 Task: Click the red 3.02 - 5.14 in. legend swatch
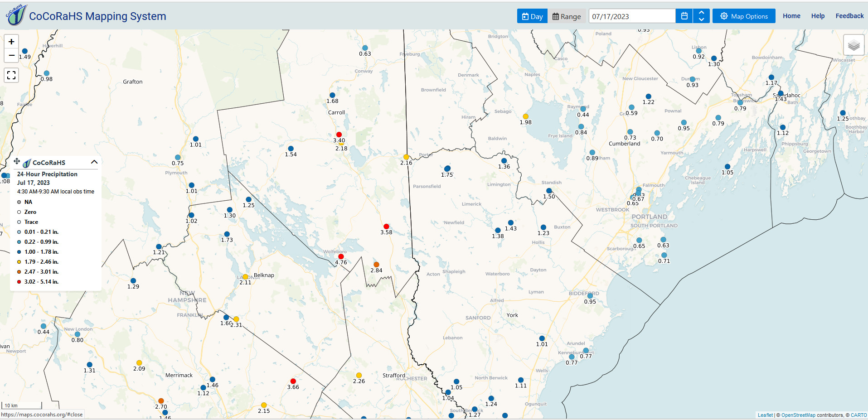coord(19,282)
